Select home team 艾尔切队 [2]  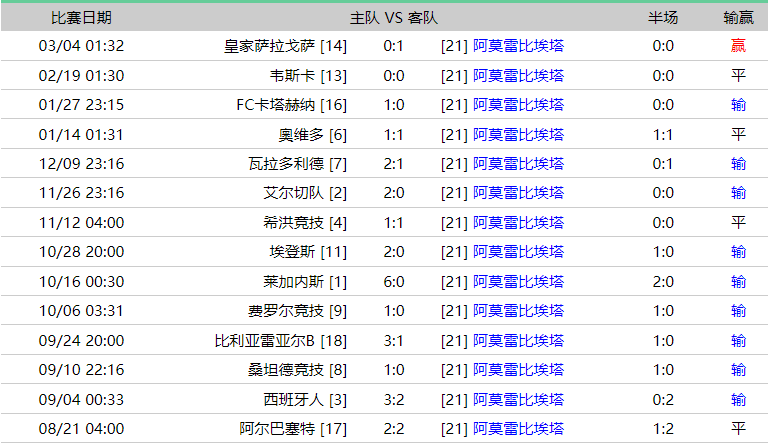pos(305,193)
